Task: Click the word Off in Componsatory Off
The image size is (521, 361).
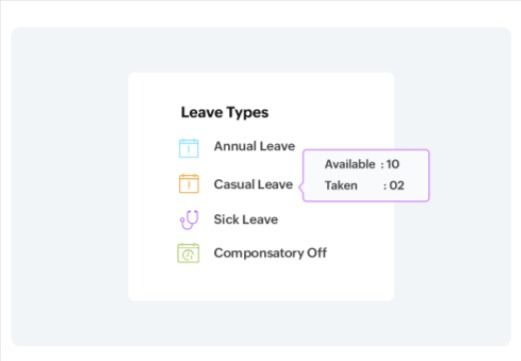Action: point(317,253)
